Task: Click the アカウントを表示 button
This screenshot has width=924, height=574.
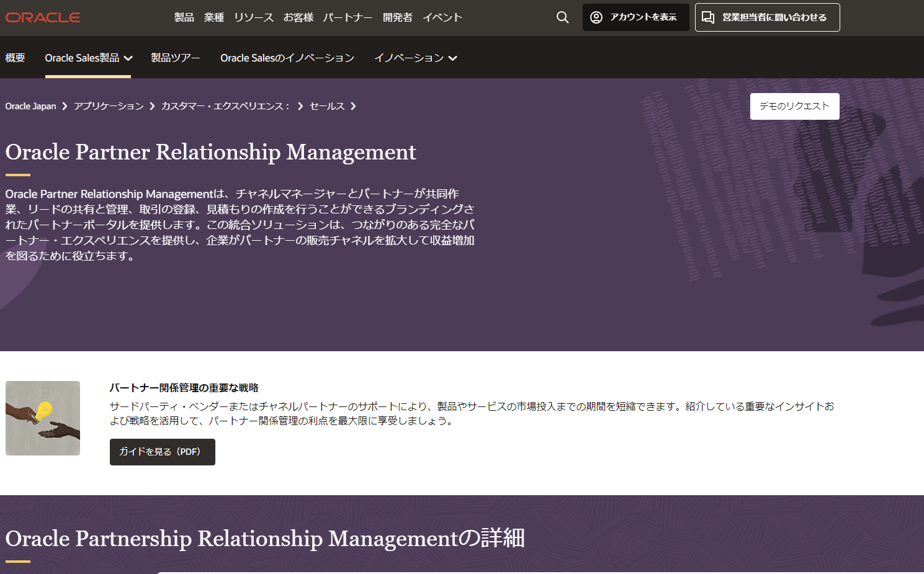Action: (x=636, y=17)
